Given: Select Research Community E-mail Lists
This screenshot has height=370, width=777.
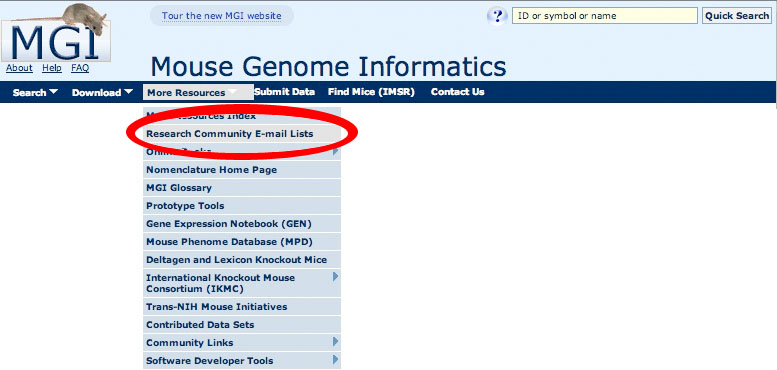Looking at the screenshot, I should coord(242,134).
